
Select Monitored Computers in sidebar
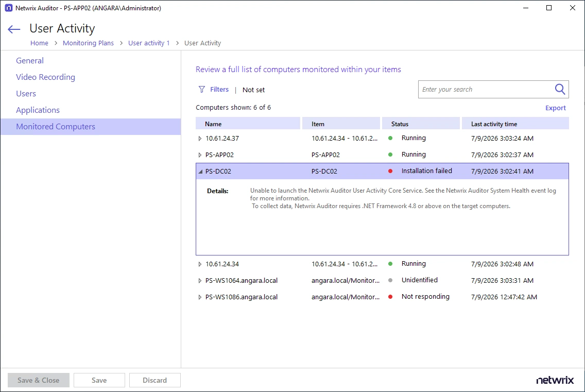point(91,127)
